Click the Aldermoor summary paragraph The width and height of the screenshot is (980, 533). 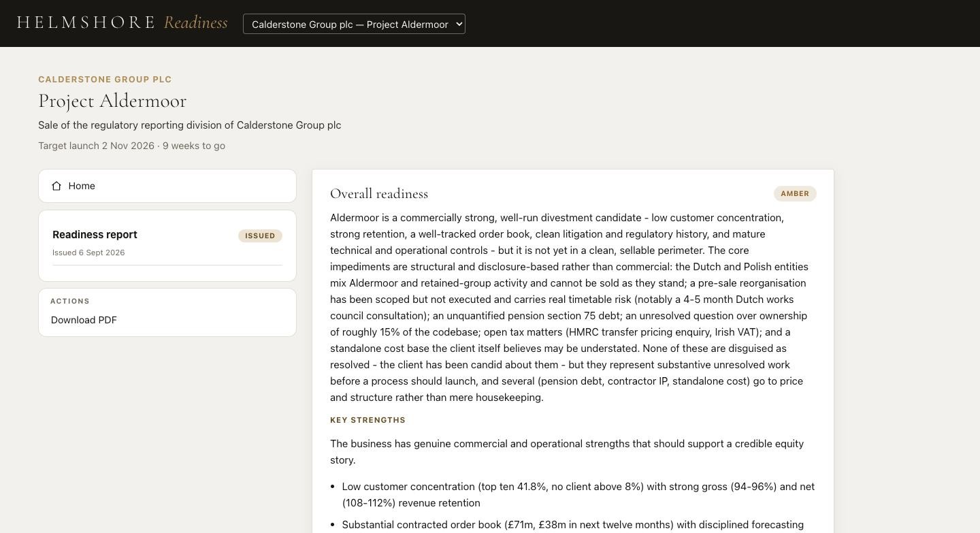point(570,308)
